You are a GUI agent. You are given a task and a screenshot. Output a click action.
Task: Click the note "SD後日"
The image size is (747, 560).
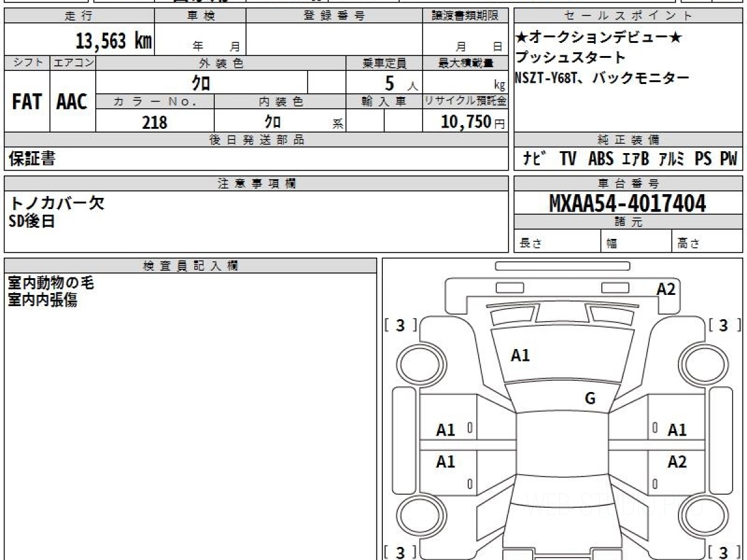[x=32, y=221]
